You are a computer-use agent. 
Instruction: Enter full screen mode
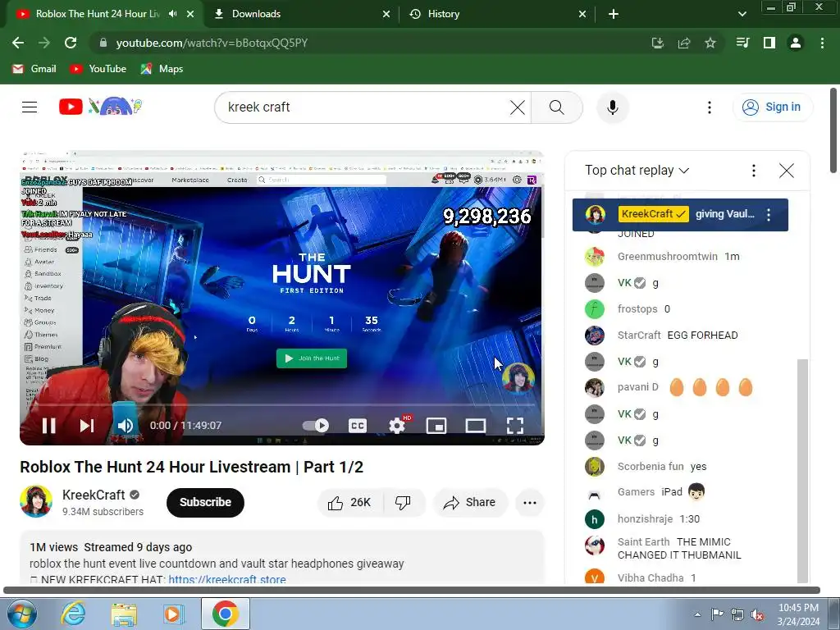click(515, 426)
